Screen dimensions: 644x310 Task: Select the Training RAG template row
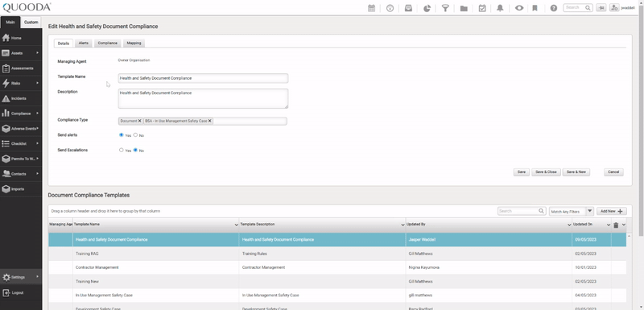coord(337,254)
